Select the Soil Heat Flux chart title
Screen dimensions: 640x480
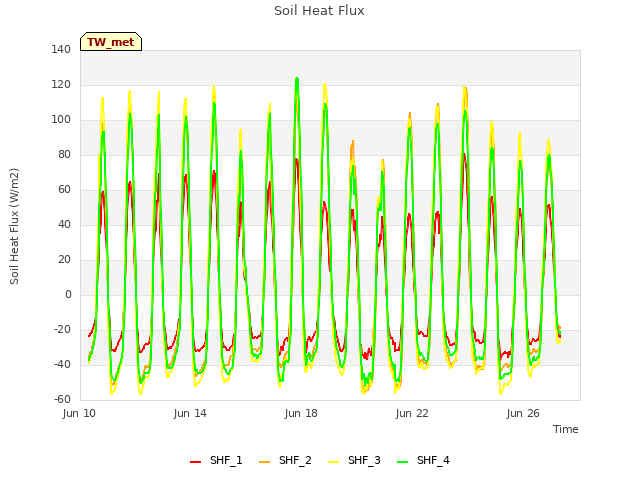[319, 11]
